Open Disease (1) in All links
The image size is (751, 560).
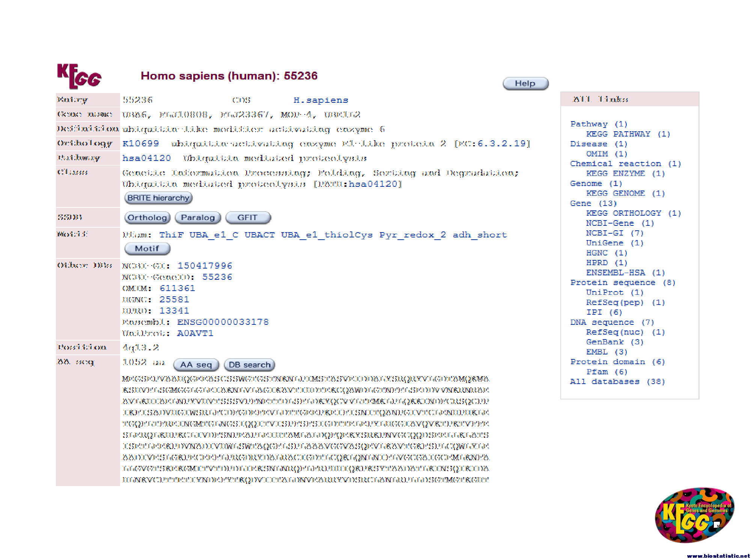pos(599,144)
